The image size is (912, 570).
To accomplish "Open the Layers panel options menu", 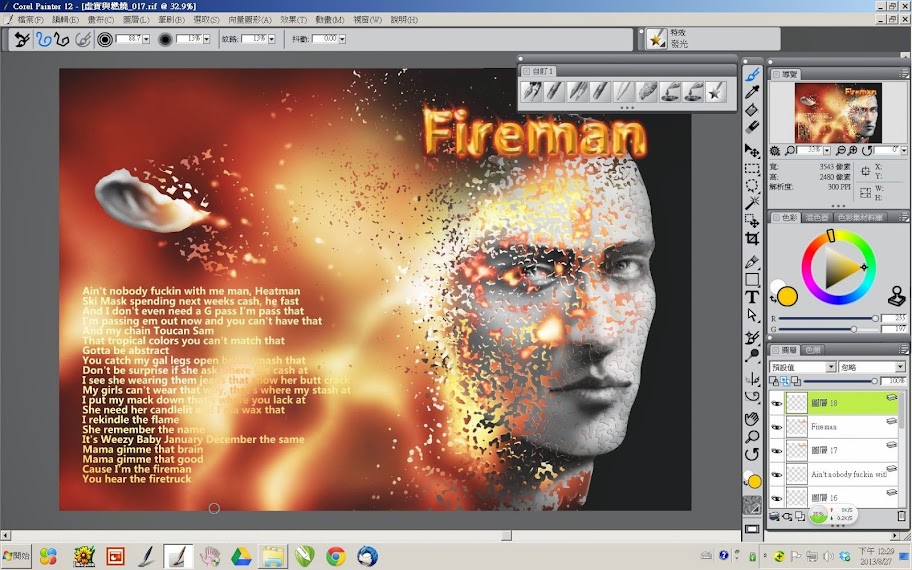I will coord(903,350).
